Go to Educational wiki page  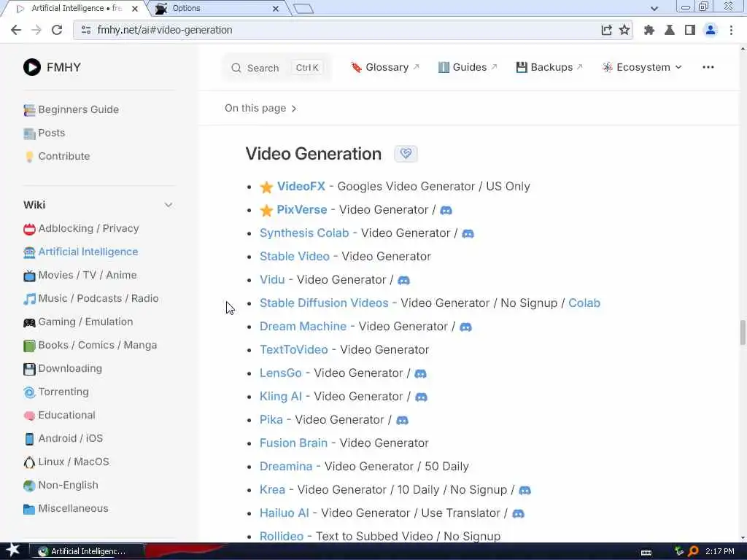(x=59, y=415)
